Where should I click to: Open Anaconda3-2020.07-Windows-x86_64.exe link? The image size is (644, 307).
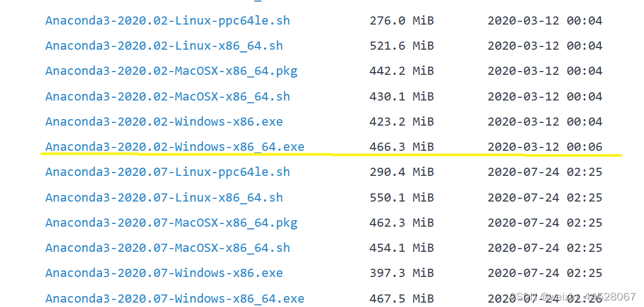click(175, 298)
